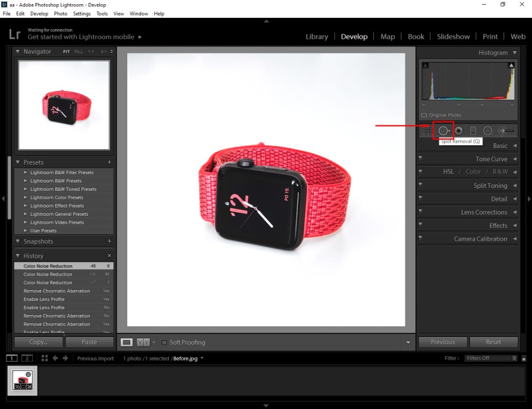The height and width of the screenshot is (409, 532).
Task: Set navigator zoom to FILL
Action: 78,52
